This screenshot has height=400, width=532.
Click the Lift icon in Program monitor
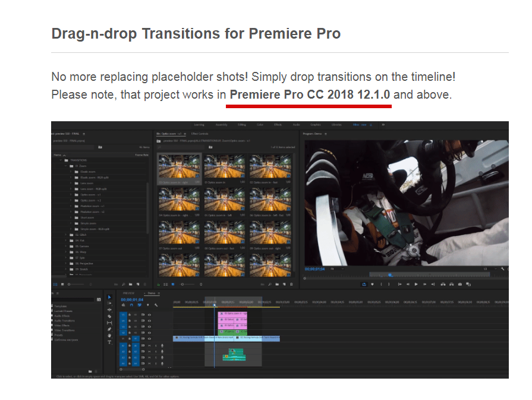(x=443, y=284)
